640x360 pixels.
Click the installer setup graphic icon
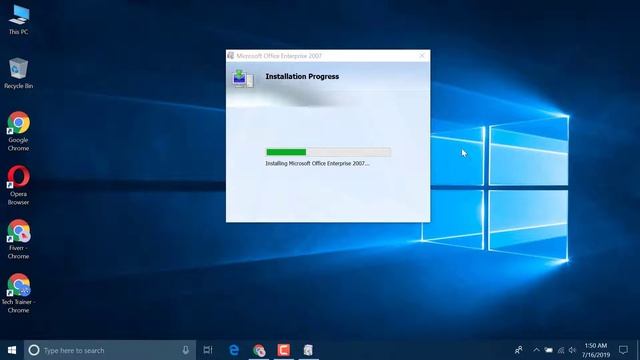pos(243,78)
